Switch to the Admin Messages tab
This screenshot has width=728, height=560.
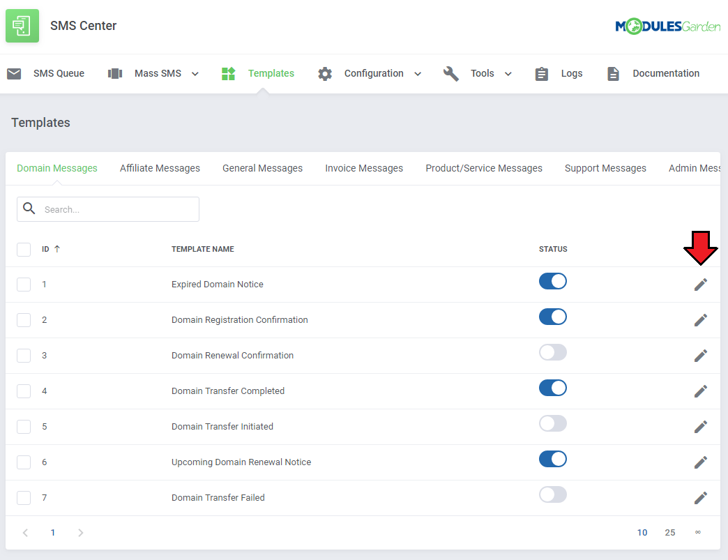point(694,168)
